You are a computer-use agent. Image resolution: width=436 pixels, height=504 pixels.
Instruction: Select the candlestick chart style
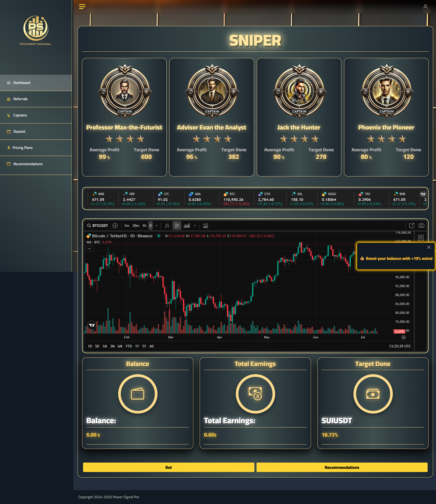(x=177, y=226)
